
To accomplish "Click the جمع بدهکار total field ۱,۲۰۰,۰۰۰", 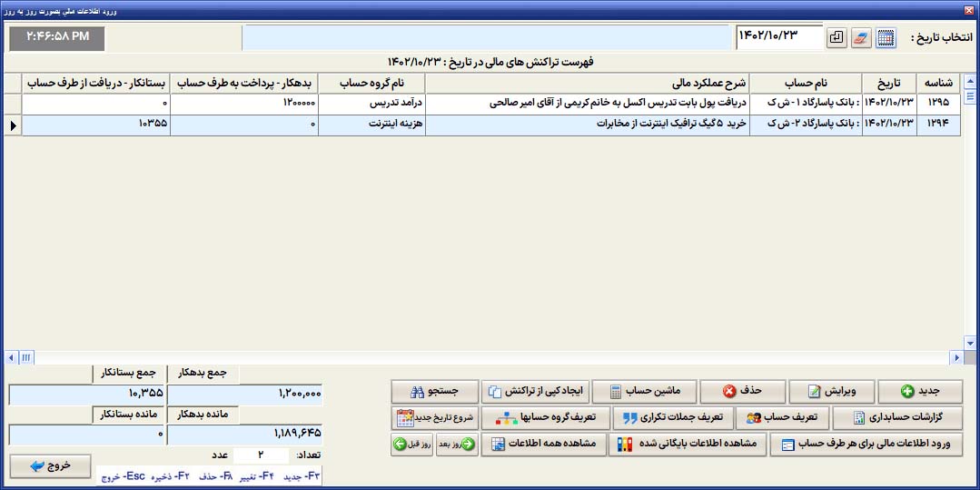I will (x=244, y=395).
